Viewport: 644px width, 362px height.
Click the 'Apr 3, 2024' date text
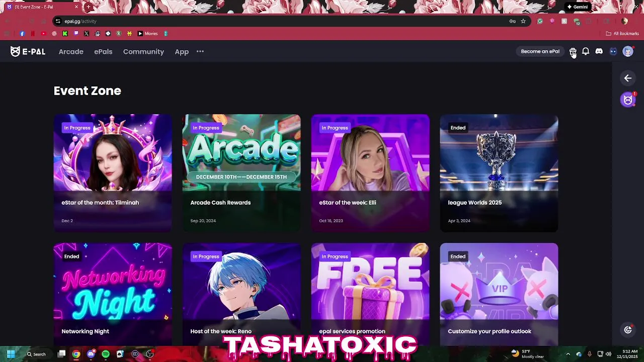tap(459, 221)
